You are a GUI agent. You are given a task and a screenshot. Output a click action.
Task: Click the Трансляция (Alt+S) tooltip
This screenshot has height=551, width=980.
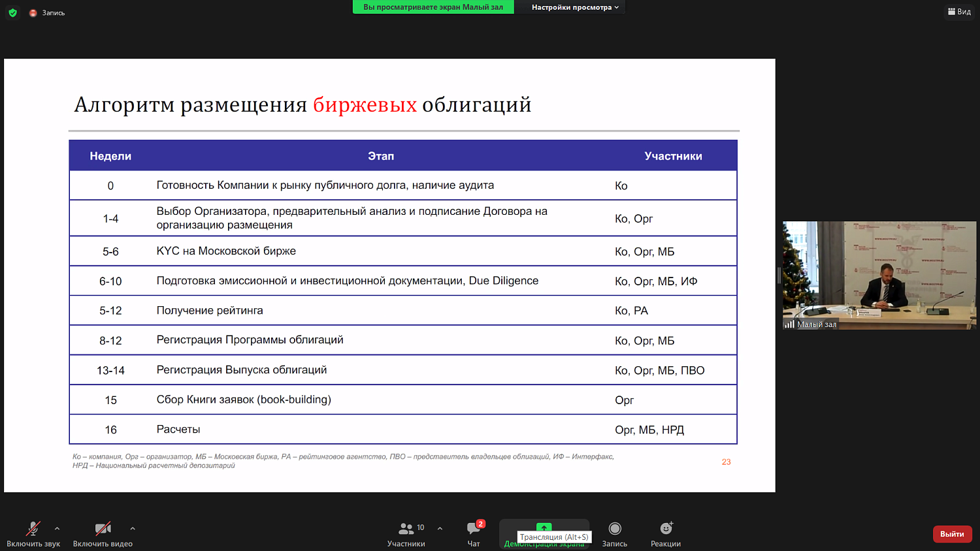coord(554,537)
